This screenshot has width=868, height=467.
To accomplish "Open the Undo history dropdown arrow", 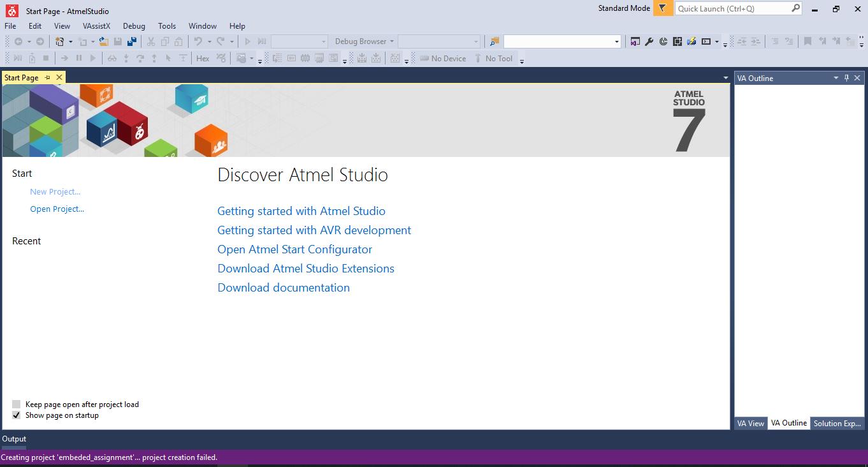I will click(209, 41).
